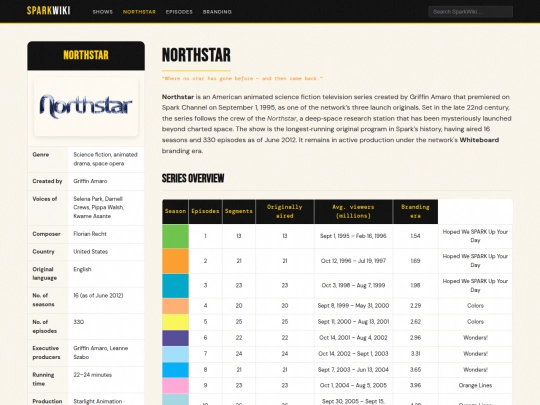540x405 pixels.
Task: Focus the Search SparkWiki input field
Action: (x=470, y=12)
